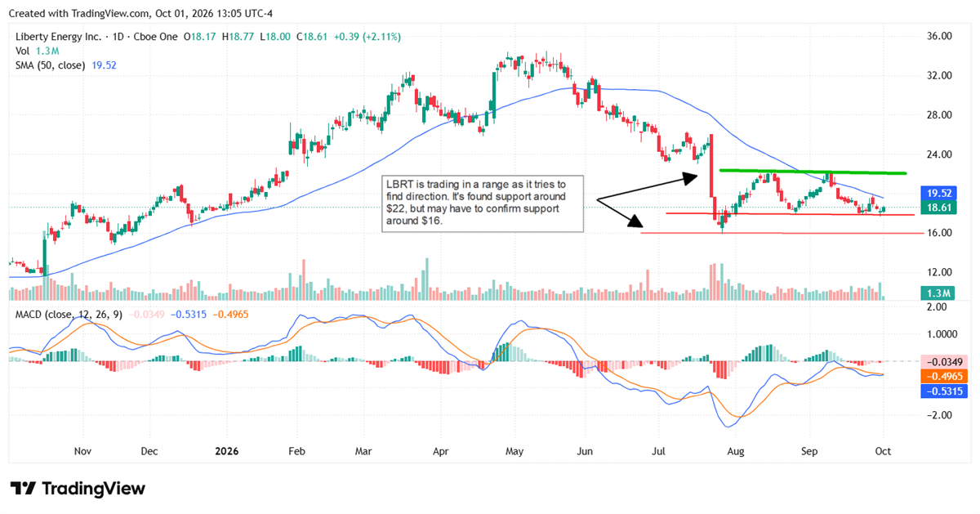Click the 1.0000 MACD axis label
980x514 pixels.
(x=942, y=334)
